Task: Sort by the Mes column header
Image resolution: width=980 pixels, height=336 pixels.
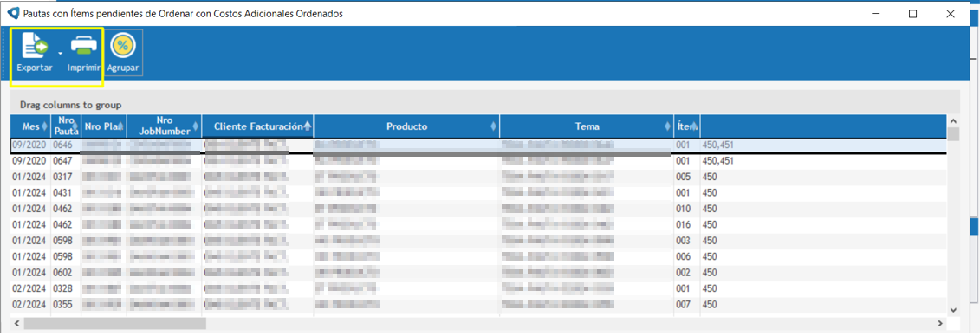Action: (30, 126)
